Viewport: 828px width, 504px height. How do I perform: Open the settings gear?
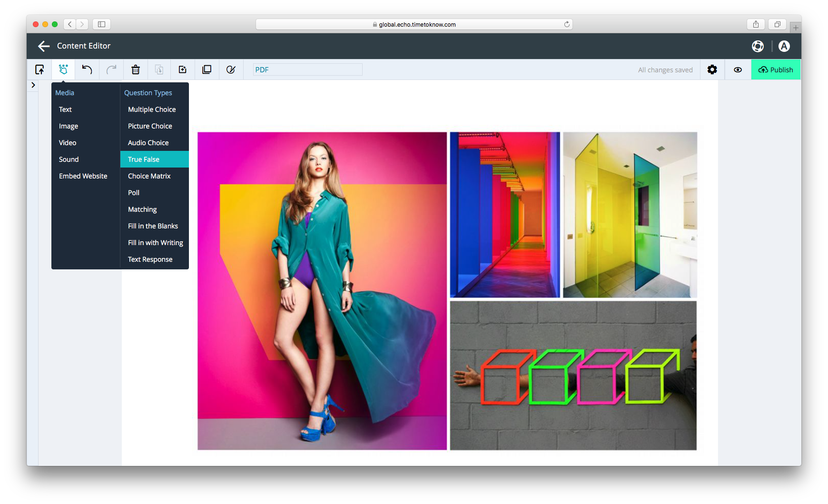pos(712,69)
